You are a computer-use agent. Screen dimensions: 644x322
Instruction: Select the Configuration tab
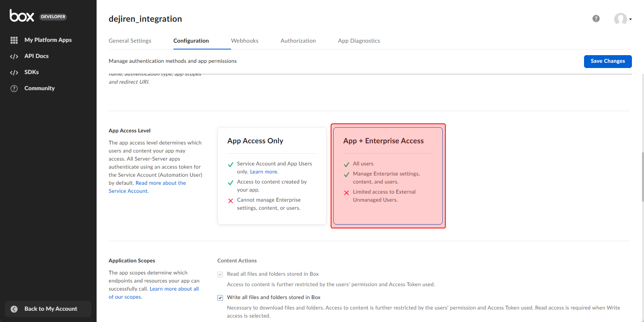[191, 41]
